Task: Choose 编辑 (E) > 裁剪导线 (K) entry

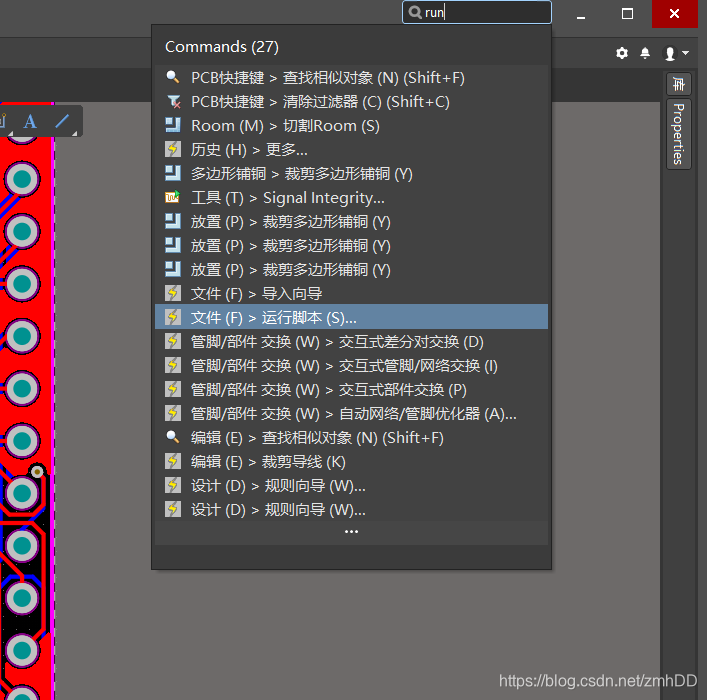Action: 351,461
